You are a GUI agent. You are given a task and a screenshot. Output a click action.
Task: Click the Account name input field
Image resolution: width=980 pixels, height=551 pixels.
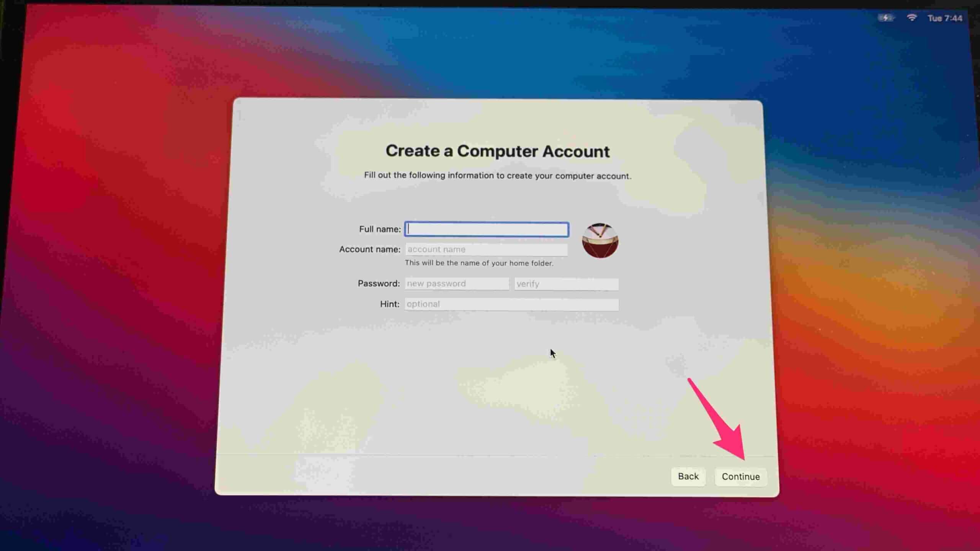tap(487, 249)
